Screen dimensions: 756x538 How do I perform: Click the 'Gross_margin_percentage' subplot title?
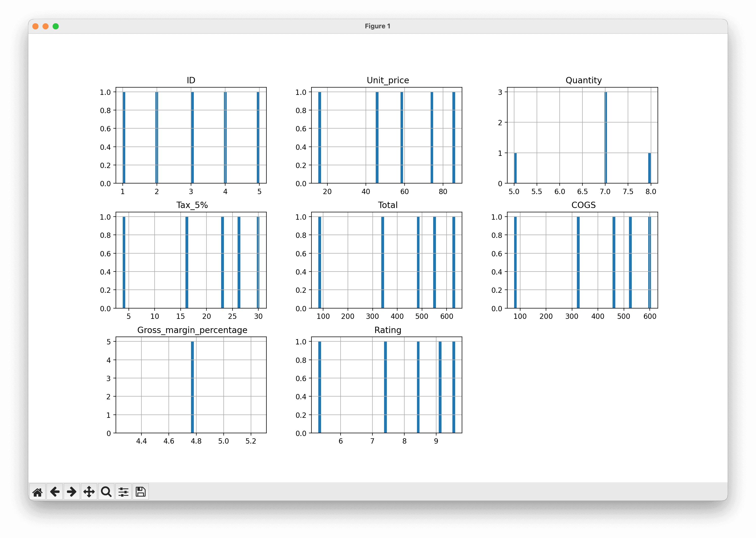click(x=192, y=330)
